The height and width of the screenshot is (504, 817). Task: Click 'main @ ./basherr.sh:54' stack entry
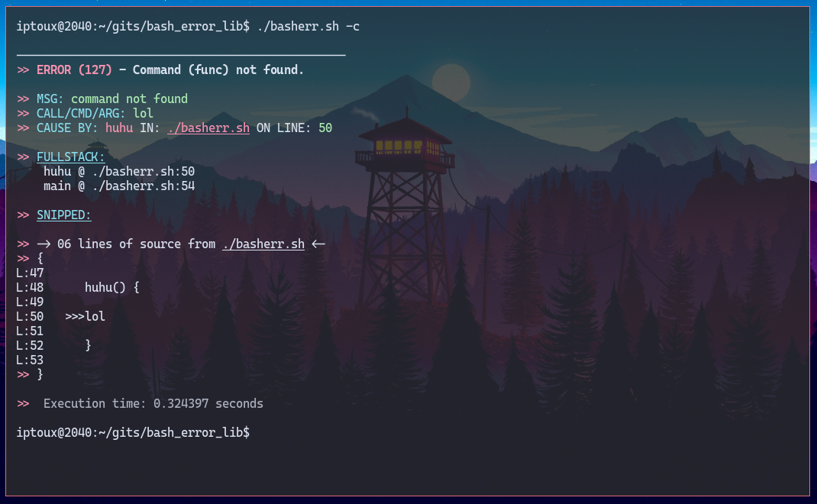click(x=119, y=186)
